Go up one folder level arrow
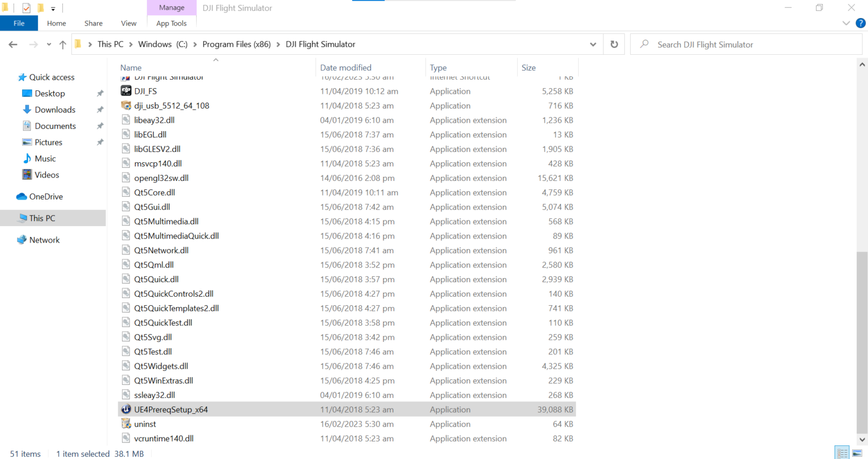 tap(63, 44)
